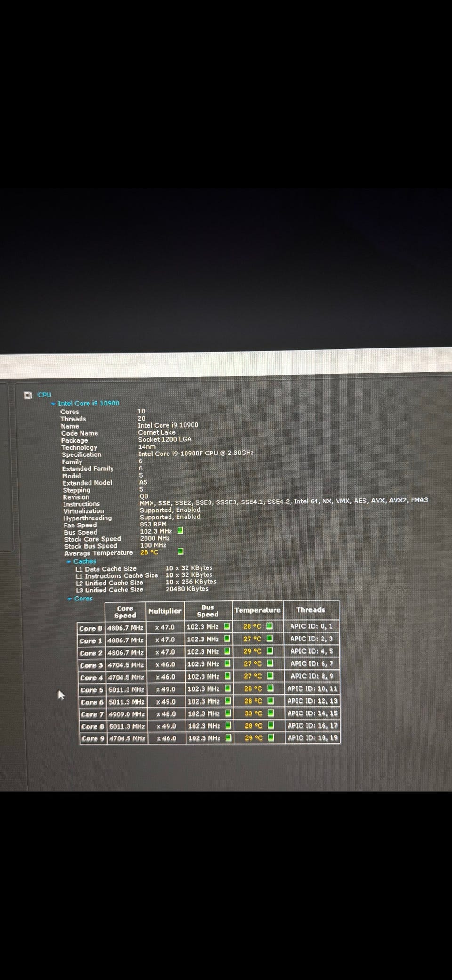The width and height of the screenshot is (452, 980).
Task: Click the CPU section chip icon
Action: tap(29, 395)
